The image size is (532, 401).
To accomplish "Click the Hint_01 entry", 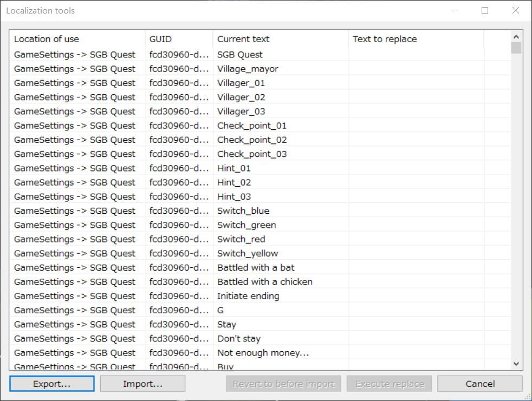I will point(260,168).
